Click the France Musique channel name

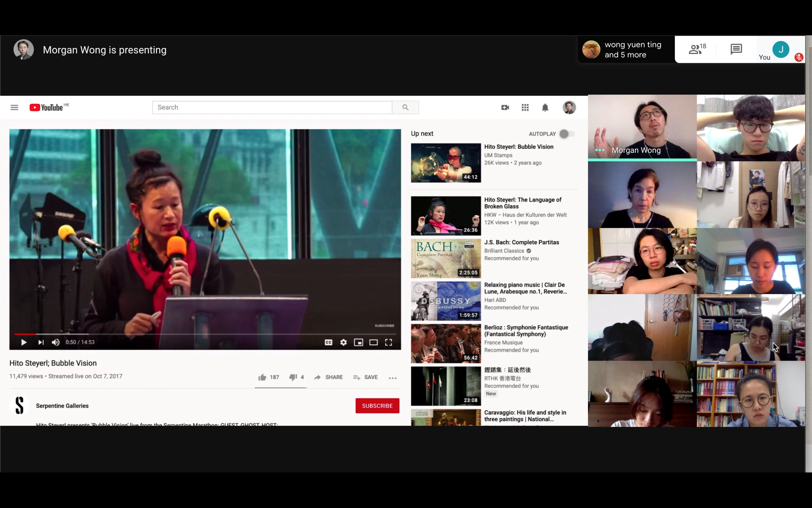pos(503,342)
